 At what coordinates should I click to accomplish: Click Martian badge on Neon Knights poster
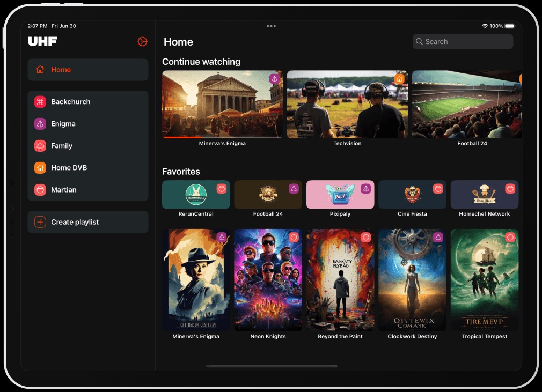pos(294,237)
